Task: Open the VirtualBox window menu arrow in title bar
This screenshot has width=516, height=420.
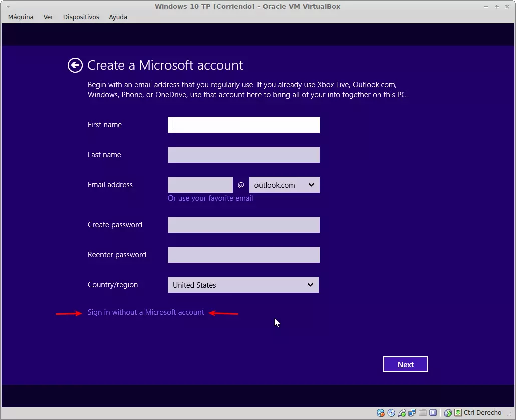Action: click(x=8, y=6)
